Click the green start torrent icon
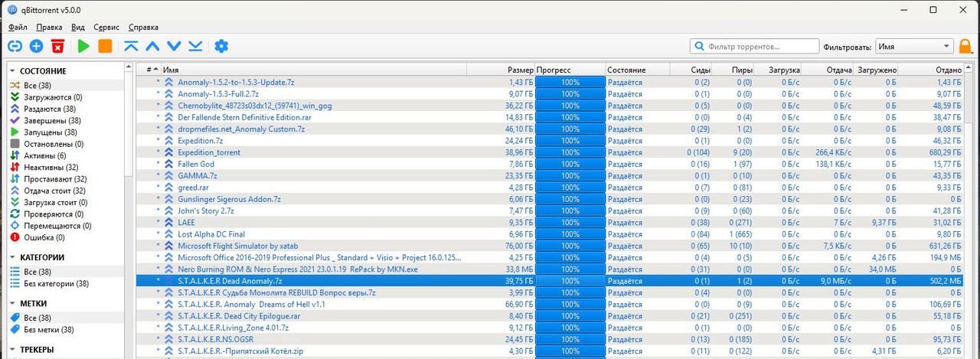980x359 pixels. [x=83, y=47]
